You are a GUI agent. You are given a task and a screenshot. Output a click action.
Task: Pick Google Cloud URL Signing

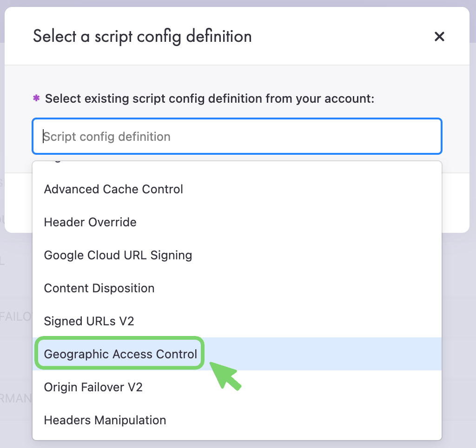tap(118, 255)
